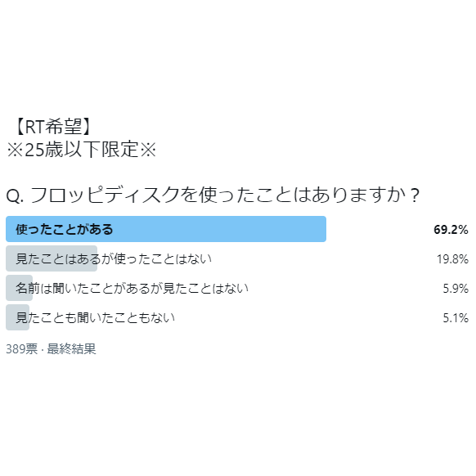Click the question mark ending the question
This screenshot has height=476, width=476.
[414, 195]
